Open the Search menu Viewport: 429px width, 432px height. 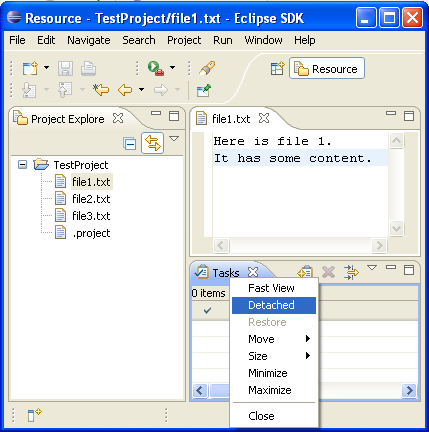tap(139, 40)
